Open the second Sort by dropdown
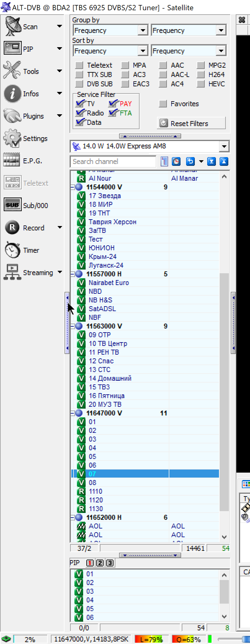Screen dimensions: 250x644 click(x=221, y=51)
